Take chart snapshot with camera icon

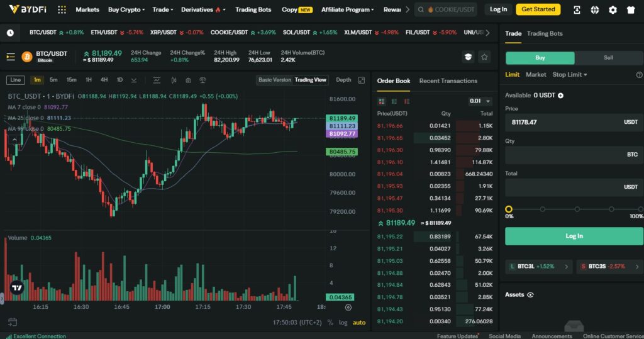tap(188, 80)
